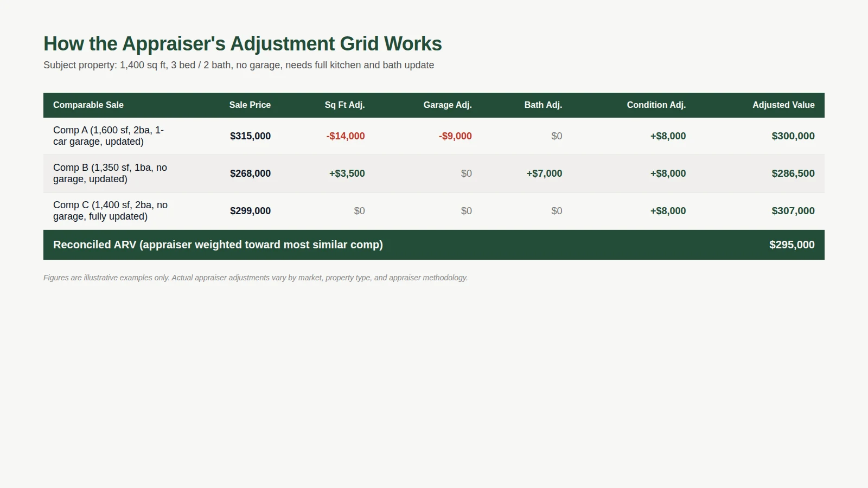Click Comp A sale price $315,000

coord(250,136)
